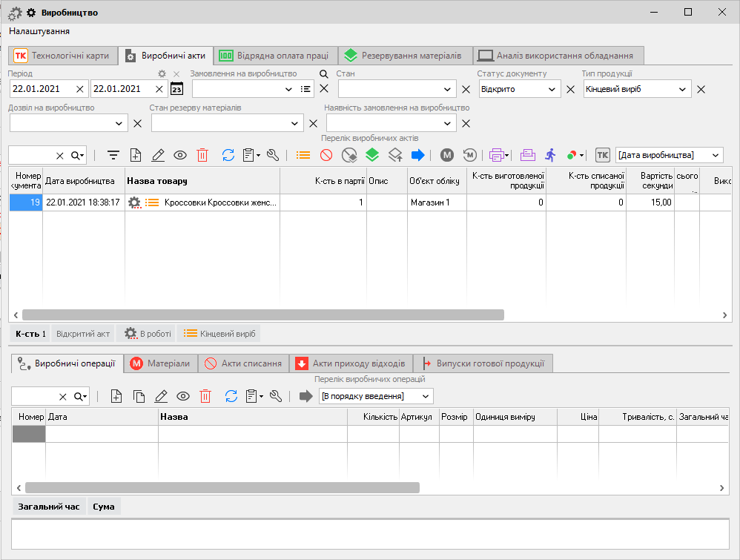Open the 'Матеріали' tab
The height and width of the screenshot is (560, 740).
pos(160,363)
